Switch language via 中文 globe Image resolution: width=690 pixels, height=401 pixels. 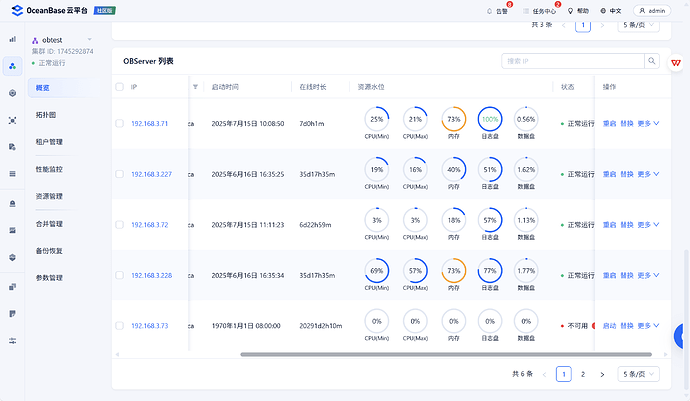611,11
